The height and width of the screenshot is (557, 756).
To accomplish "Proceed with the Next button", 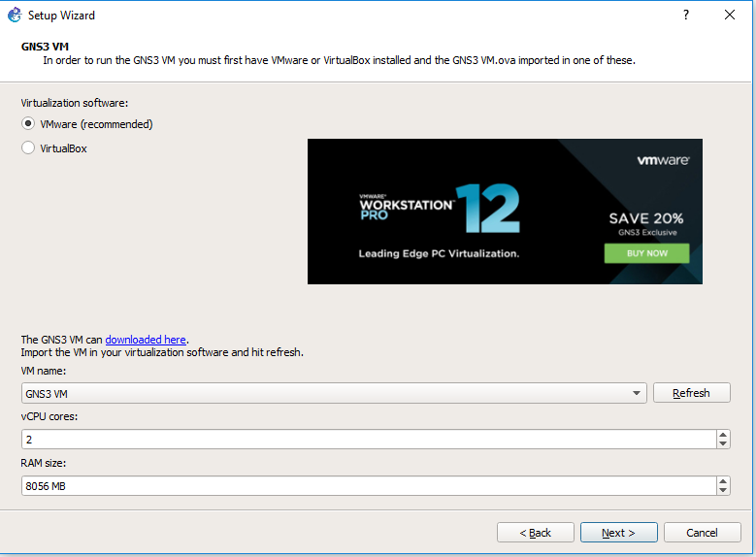I will click(x=618, y=533).
